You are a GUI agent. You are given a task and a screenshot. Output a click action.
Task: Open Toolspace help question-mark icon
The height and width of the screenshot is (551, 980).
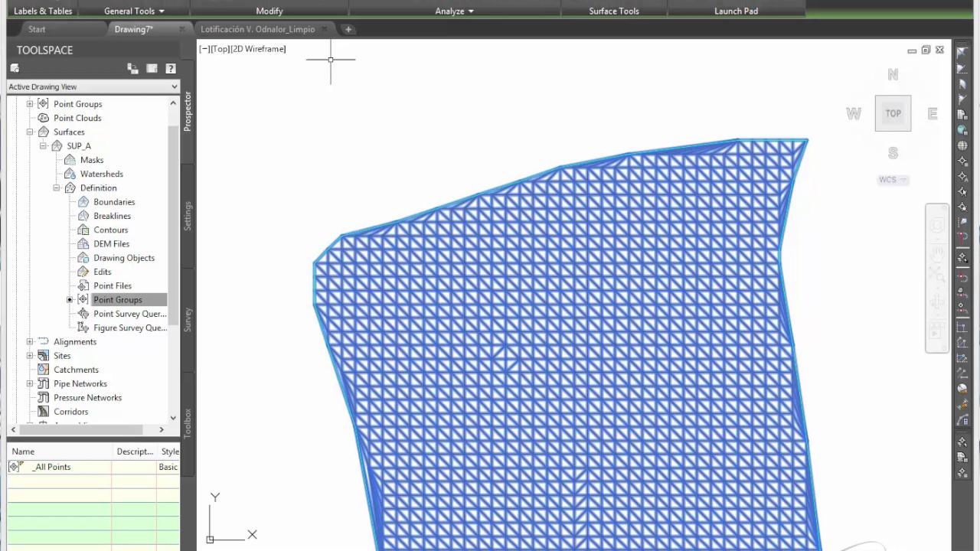coord(171,69)
